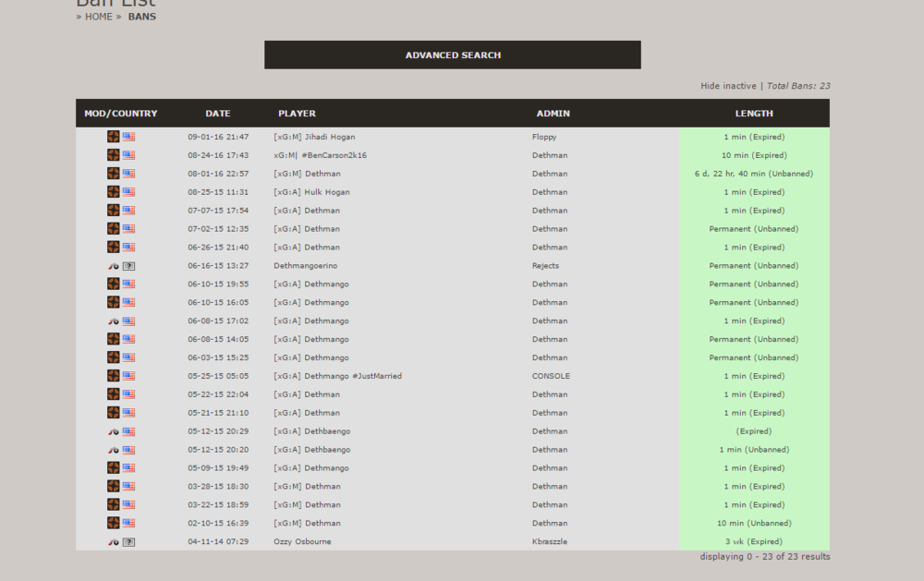
Task: Click the Total Bans: 23 text
Action: (x=798, y=86)
